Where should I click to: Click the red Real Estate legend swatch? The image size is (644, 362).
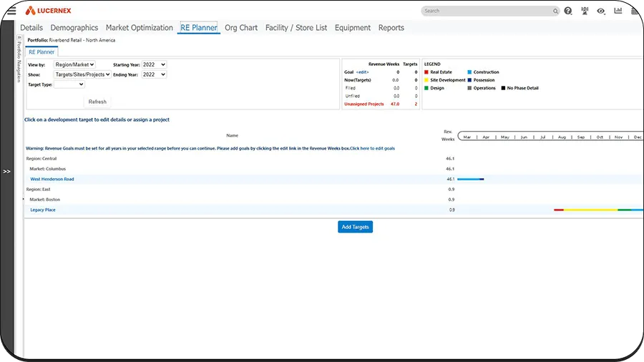tap(426, 72)
